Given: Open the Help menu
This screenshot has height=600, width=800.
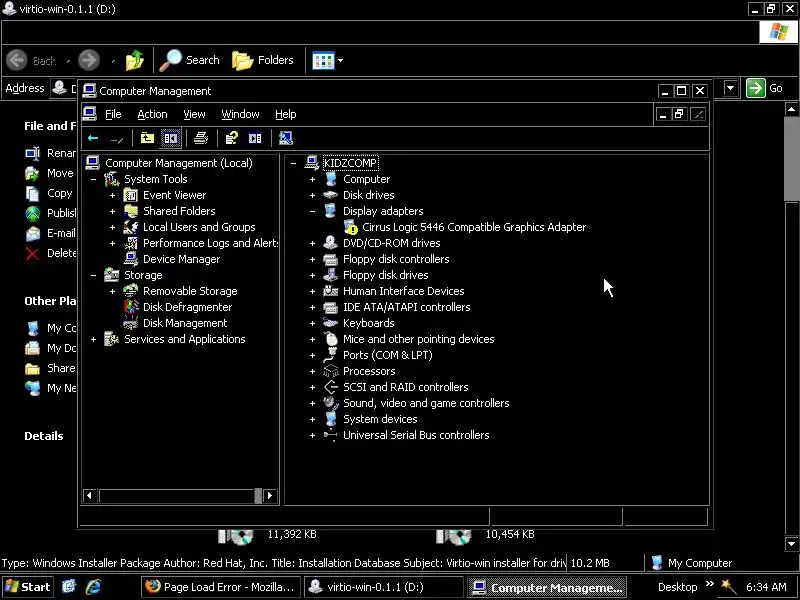Looking at the screenshot, I should pyautogui.click(x=285, y=114).
